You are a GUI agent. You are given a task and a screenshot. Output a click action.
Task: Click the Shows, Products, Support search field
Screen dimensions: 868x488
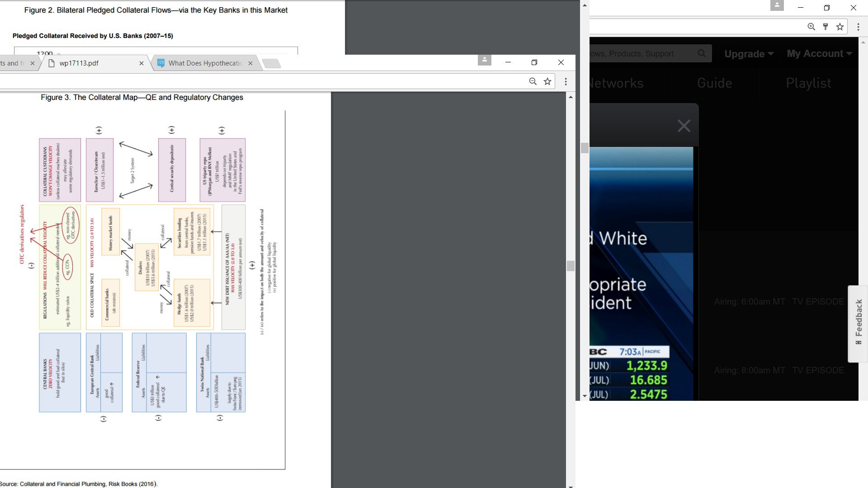coord(642,54)
